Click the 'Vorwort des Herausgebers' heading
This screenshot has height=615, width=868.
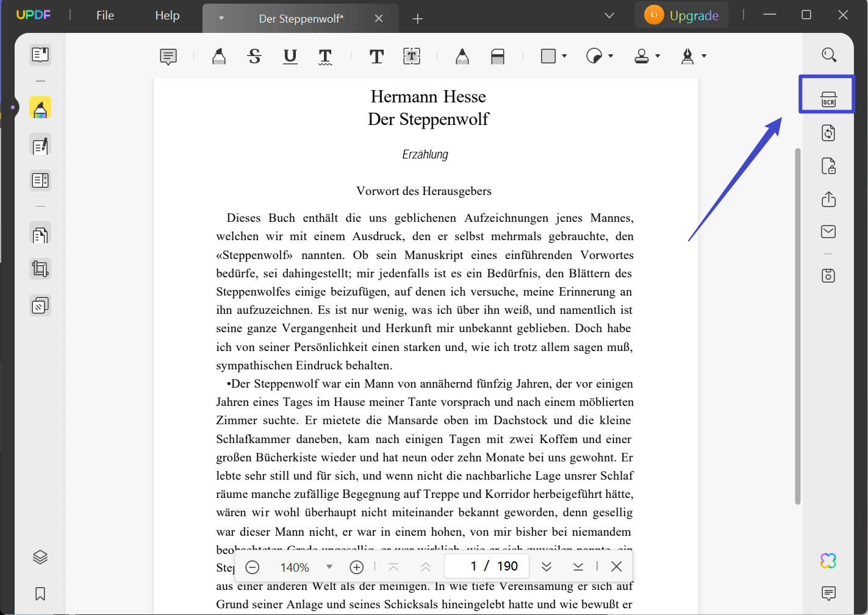424,191
